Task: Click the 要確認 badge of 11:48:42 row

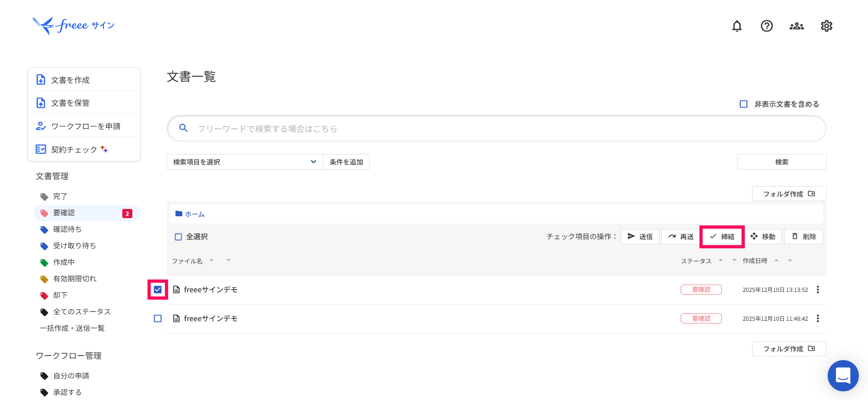Action: pos(701,318)
